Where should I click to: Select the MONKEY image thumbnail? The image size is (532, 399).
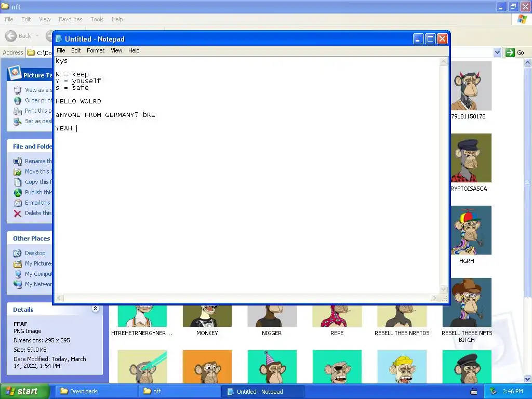pyautogui.click(x=207, y=316)
